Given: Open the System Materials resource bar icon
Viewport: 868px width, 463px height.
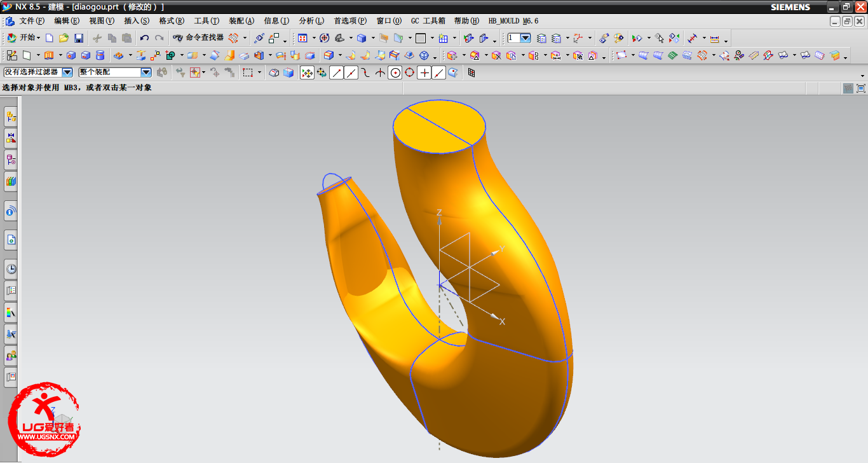Looking at the screenshot, I should tap(11, 291).
